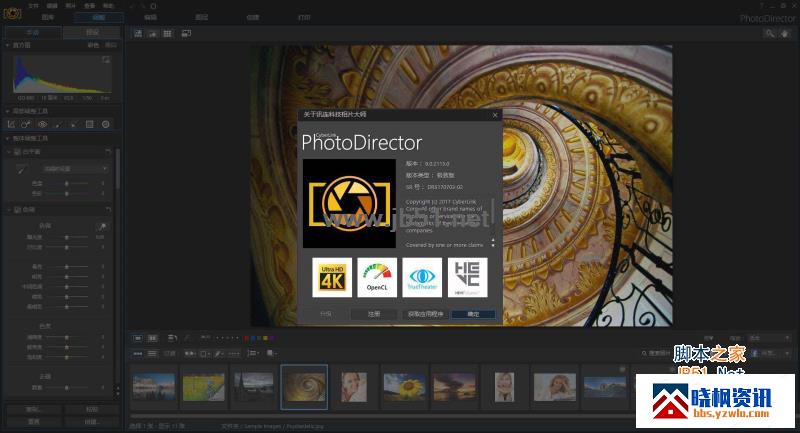Click the 曝光度 exposure slider handle
The height and width of the screenshot is (433, 800).
pos(66,237)
